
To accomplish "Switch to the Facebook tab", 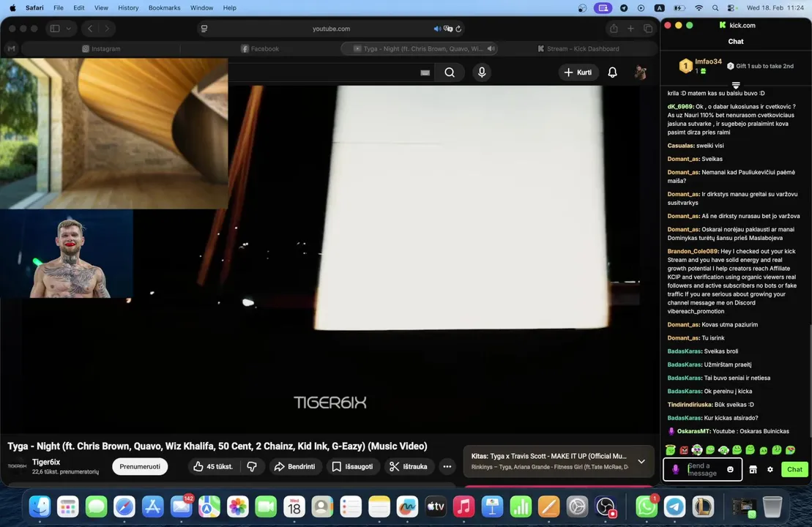I will pyautogui.click(x=260, y=48).
